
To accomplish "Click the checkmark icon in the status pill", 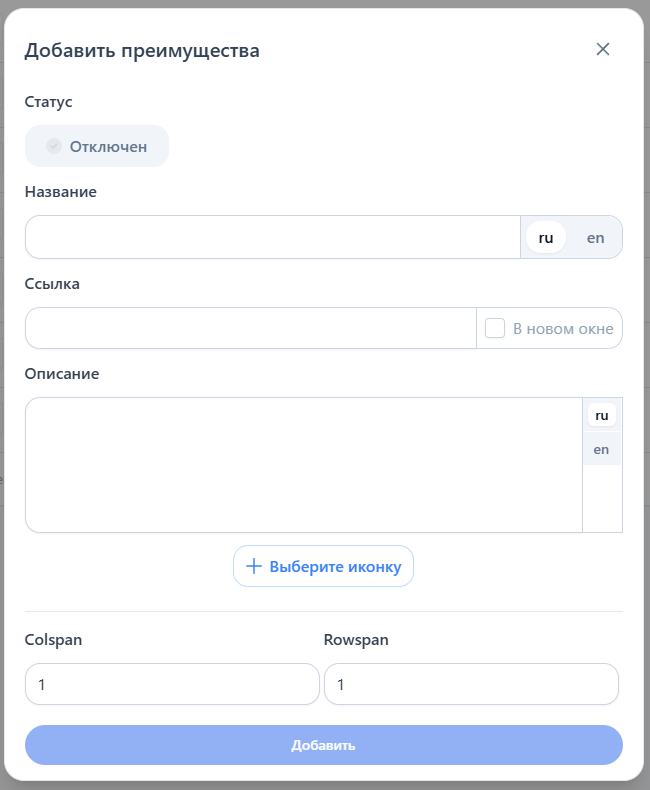I will click(54, 146).
